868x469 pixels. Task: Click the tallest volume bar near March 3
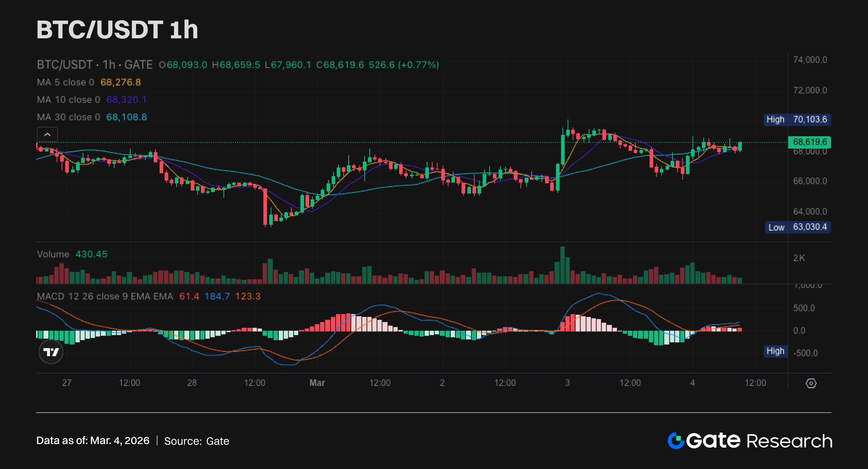coord(562,266)
